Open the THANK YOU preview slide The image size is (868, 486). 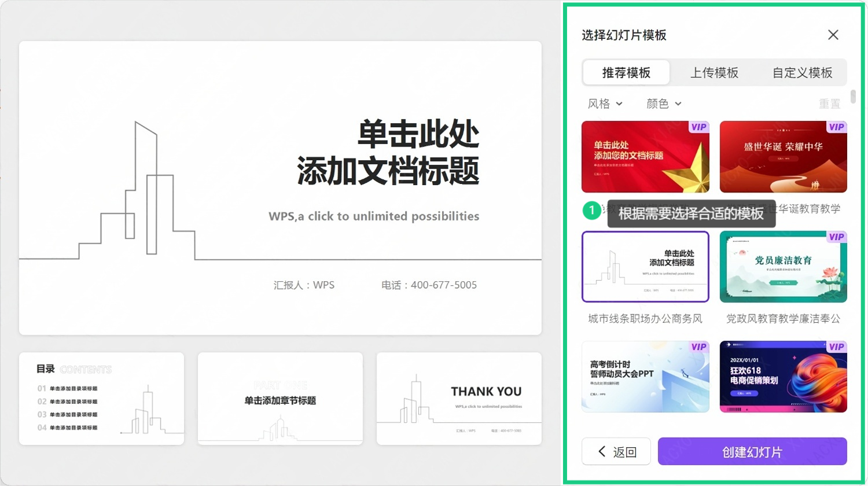pyautogui.click(x=459, y=399)
